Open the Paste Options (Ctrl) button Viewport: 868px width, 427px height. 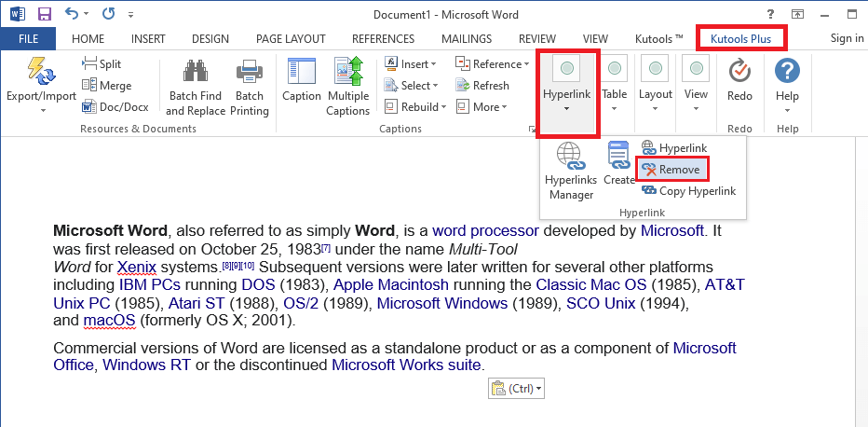click(517, 388)
